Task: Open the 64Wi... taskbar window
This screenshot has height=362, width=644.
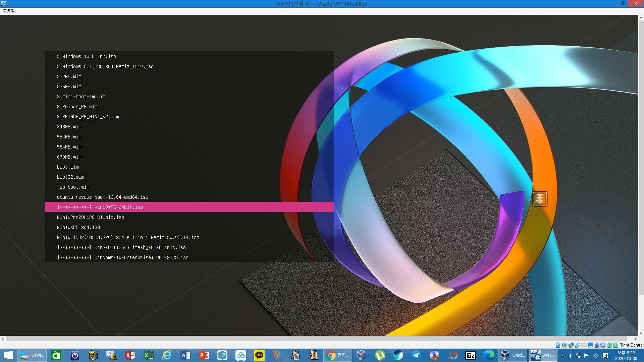Action: pyautogui.click(x=32, y=355)
